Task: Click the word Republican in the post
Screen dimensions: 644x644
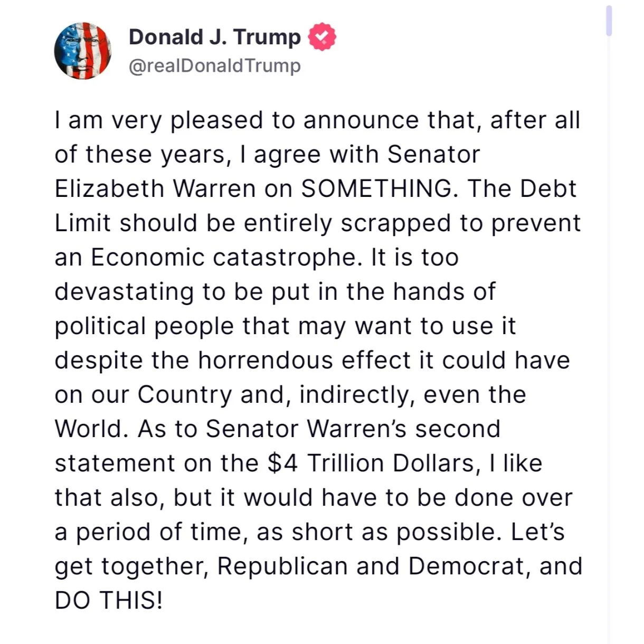Action: tap(282, 567)
